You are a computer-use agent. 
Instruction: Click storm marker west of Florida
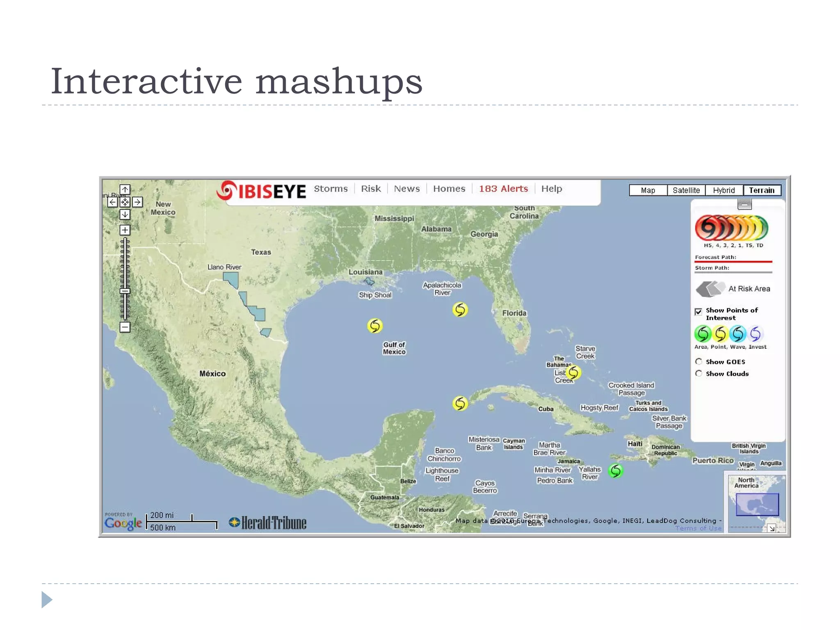tap(460, 310)
